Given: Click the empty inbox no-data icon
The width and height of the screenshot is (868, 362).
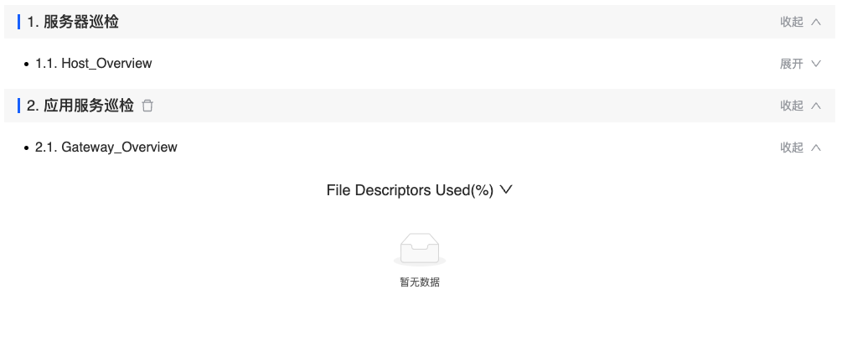Looking at the screenshot, I should tap(420, 250).
